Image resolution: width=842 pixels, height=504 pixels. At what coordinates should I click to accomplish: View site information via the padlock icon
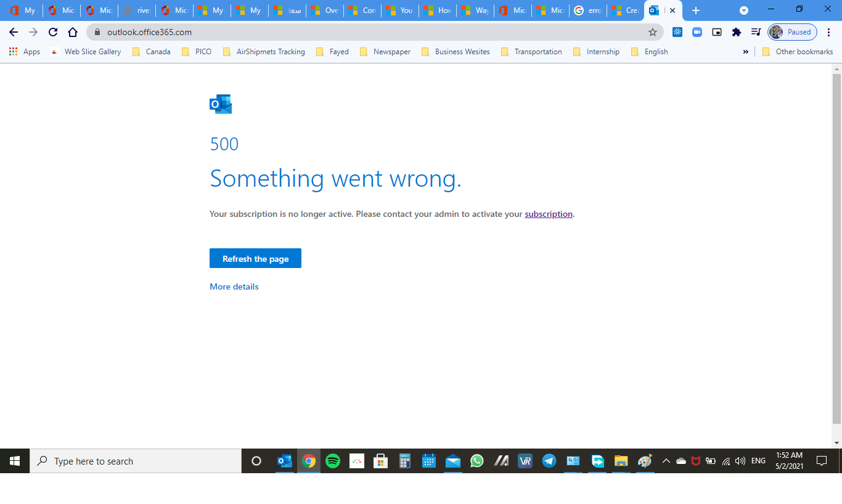coord(97,32)
